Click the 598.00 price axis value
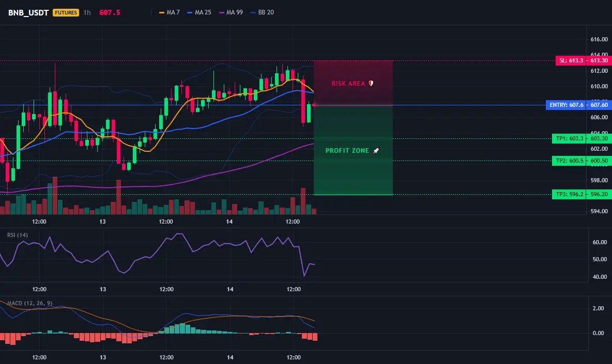This screenshot has height=364, width=612. 599,180
